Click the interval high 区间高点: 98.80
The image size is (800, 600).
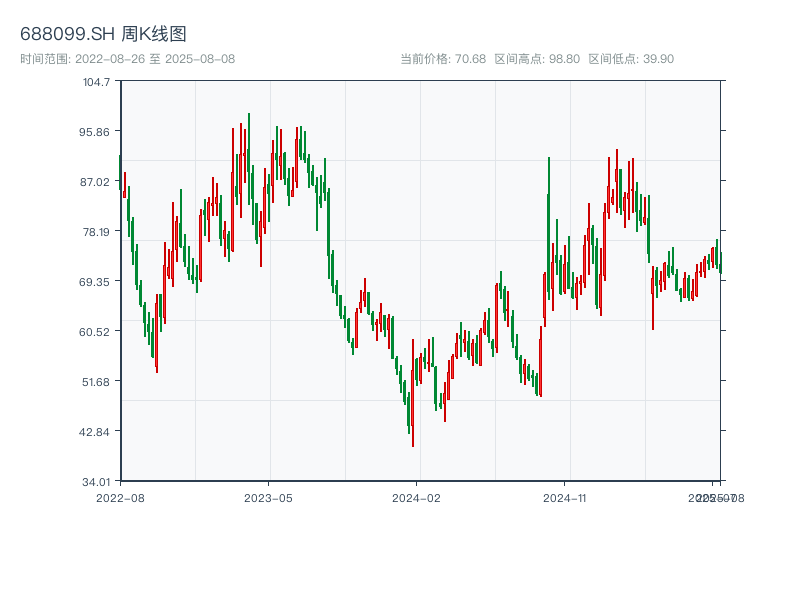point(537,59)
